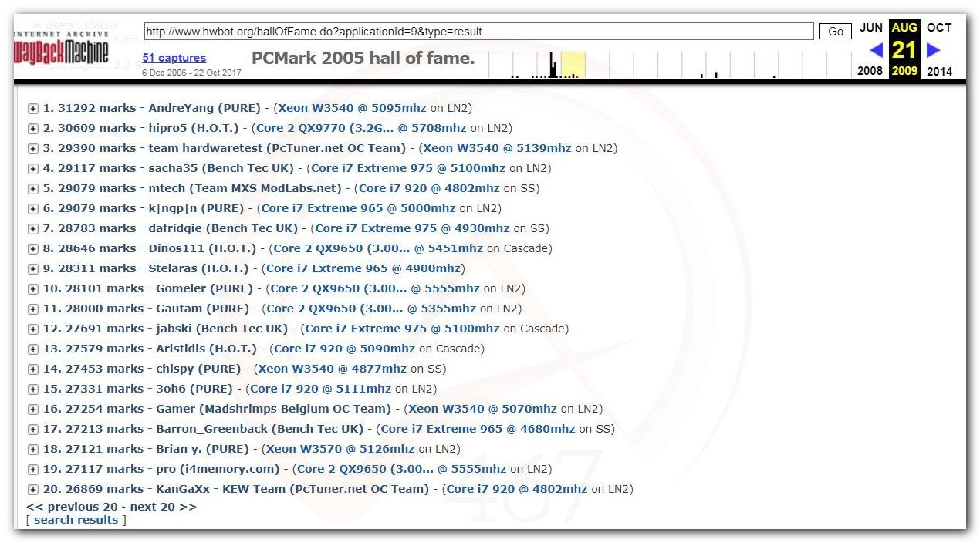This screenshot has height=543, width=980.
Task: Expand entry 15 3oh6 plus box
Action: pos(33,390)
